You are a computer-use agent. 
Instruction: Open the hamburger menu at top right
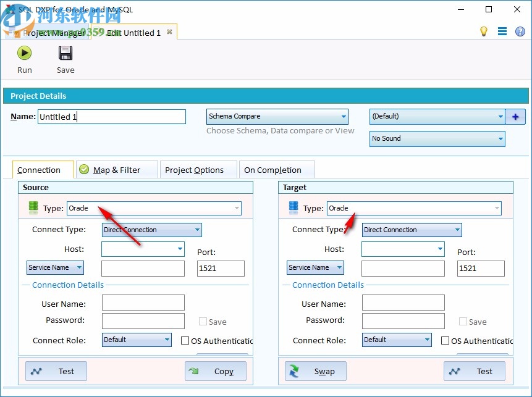coord(502,31)
